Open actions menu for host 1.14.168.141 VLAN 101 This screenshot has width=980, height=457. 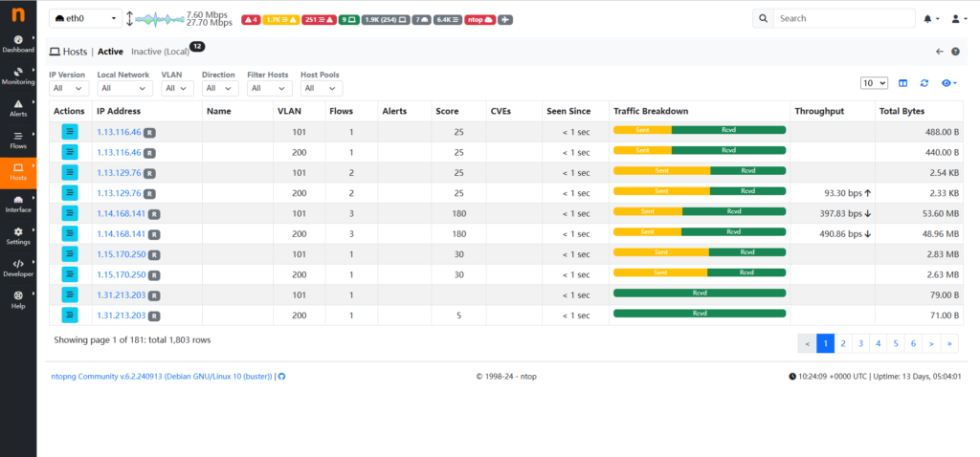tap(70, 213)
